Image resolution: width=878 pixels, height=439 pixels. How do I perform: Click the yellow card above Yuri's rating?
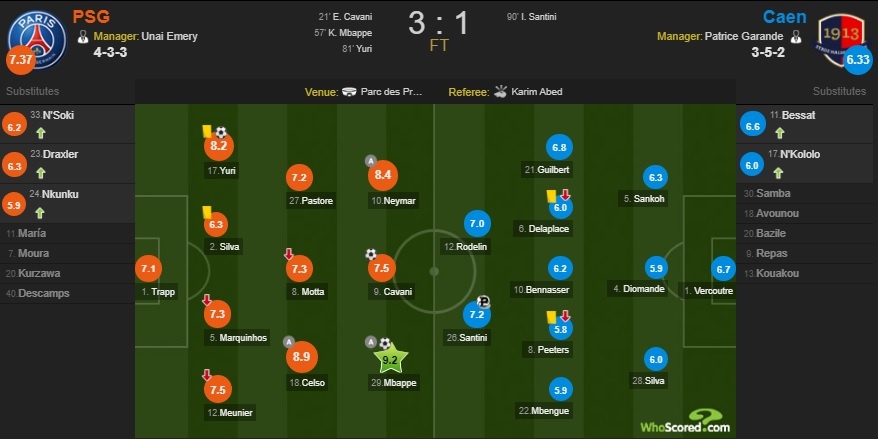[204, 130]
